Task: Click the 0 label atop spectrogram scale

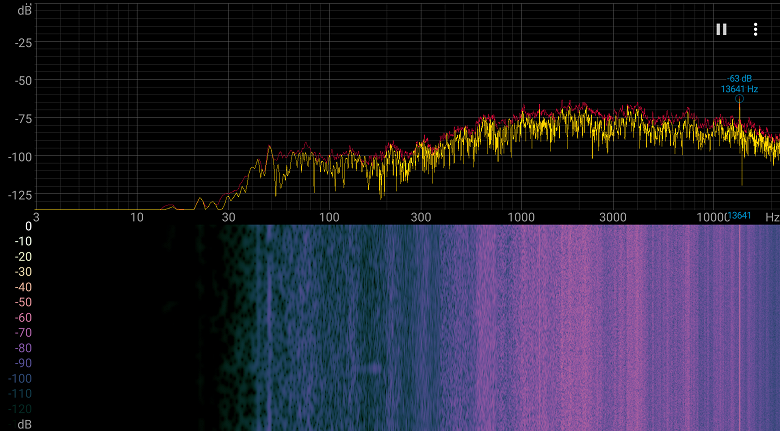Action: coord(28,226)
